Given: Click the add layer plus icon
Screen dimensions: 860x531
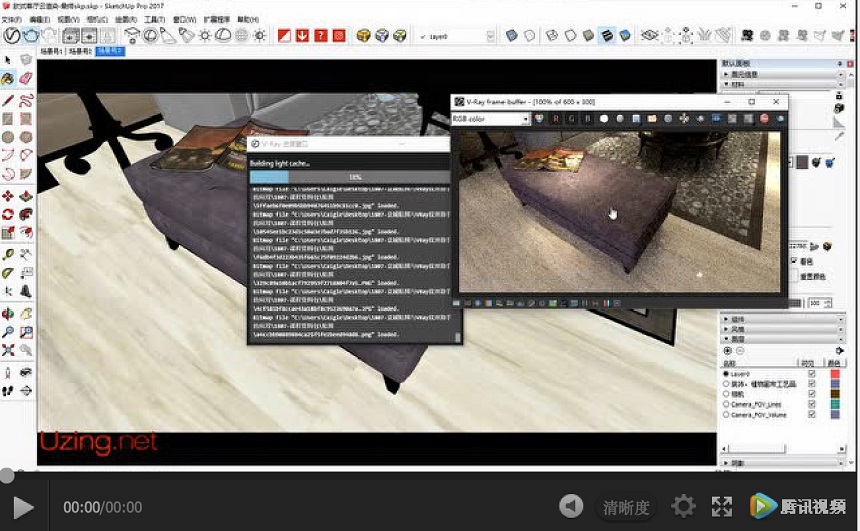Looking at the screenshot, I should [x=727, y=351].
